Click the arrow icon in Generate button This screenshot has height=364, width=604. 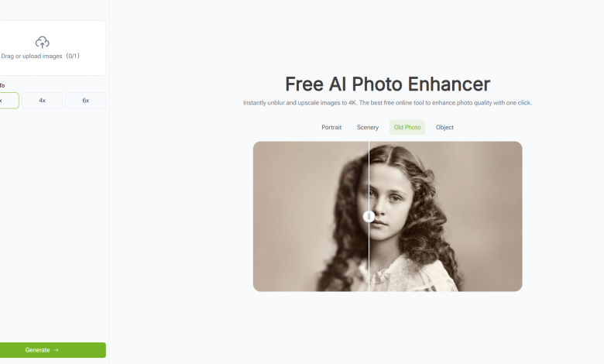point(56,350)
